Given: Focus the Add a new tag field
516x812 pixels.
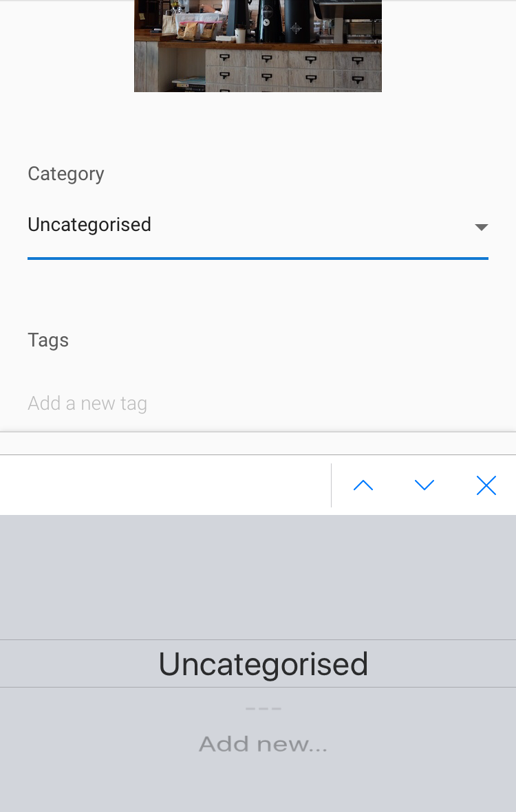Looking at the screenshot, I should 258,403.
